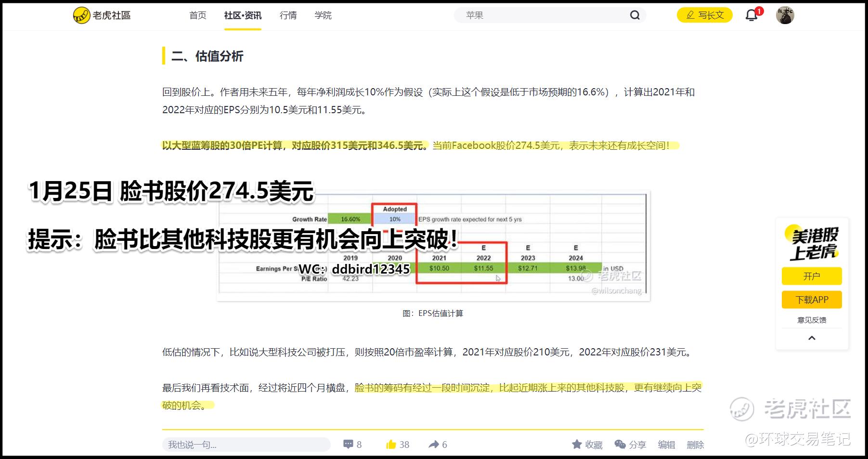The width and height of the screenshot is (868, 459).
Task: Select the 社区·资讯 navigation tab
Action: click(x=243, y=15)
